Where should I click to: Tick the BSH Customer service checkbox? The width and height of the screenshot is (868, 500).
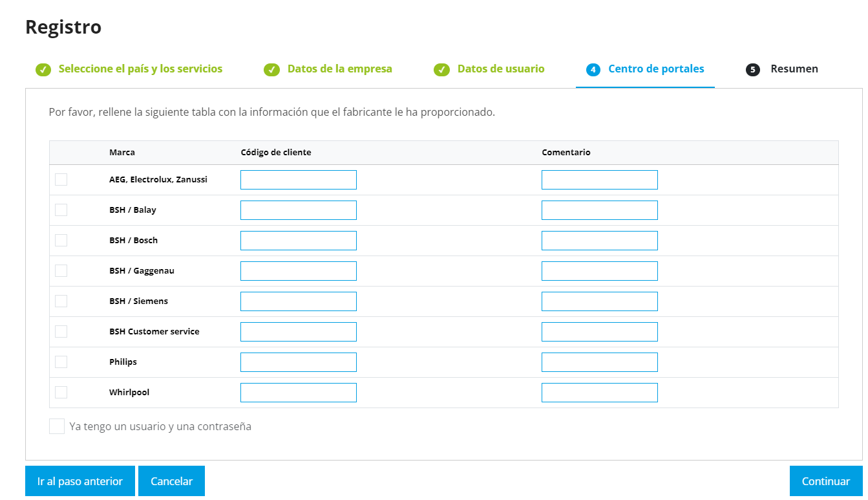(x=61, y=332)
